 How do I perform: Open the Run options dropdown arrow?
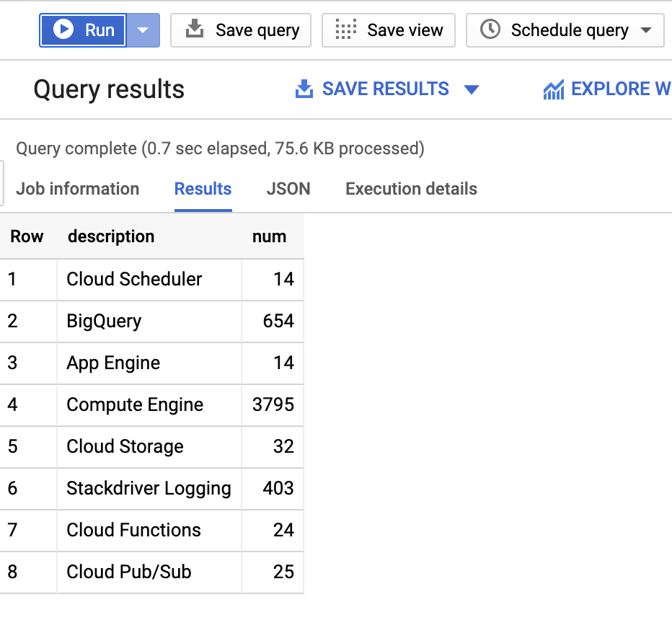coord(143,30)
